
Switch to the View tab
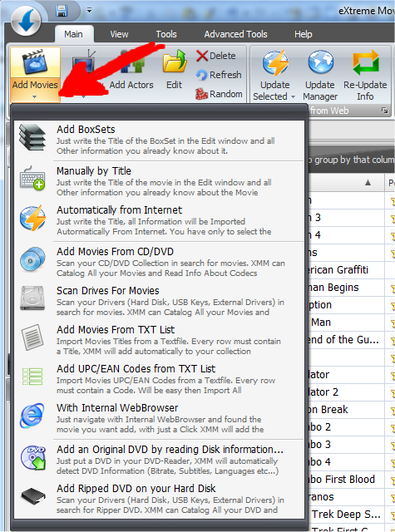coord(119,34)
